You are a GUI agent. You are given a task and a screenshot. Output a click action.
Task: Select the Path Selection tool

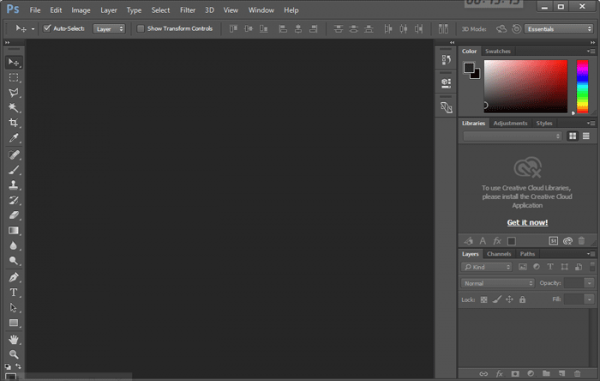[14, 308]
